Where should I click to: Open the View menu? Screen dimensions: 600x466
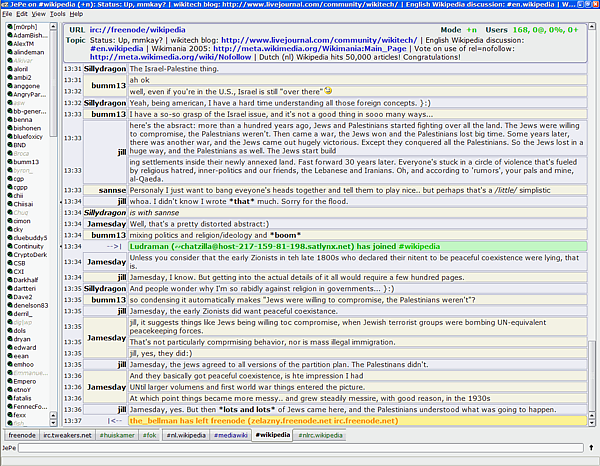(x=37, y=15)
